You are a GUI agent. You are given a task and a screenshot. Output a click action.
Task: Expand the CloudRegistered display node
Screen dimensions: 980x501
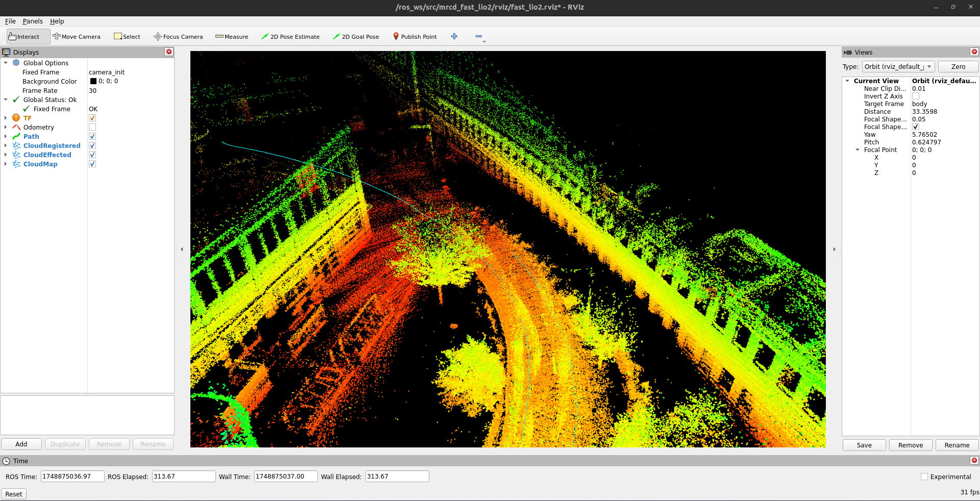point(6,145)
